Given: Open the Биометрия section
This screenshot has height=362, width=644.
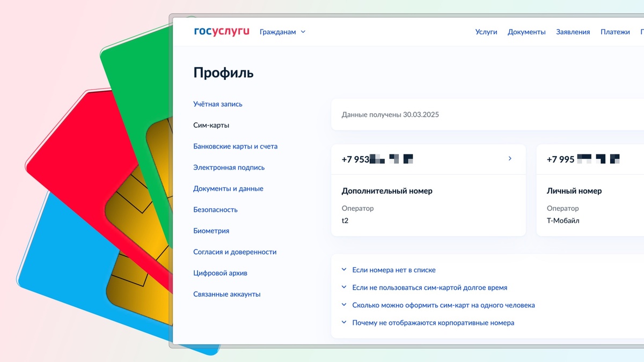Looking at the screenshot, I should (x=211, y=231).
